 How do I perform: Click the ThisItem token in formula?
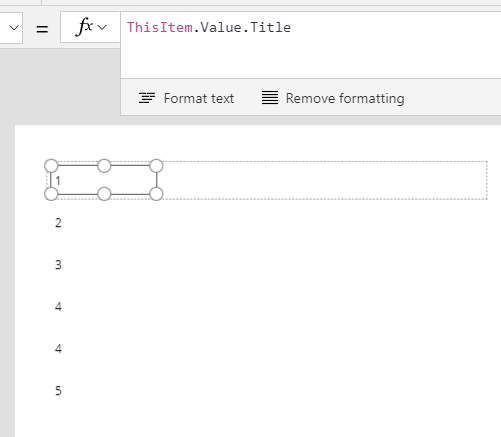point(160,27)
